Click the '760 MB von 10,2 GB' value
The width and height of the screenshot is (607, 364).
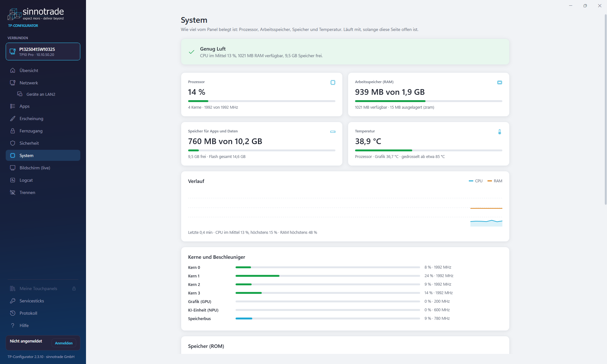(225, 141)
